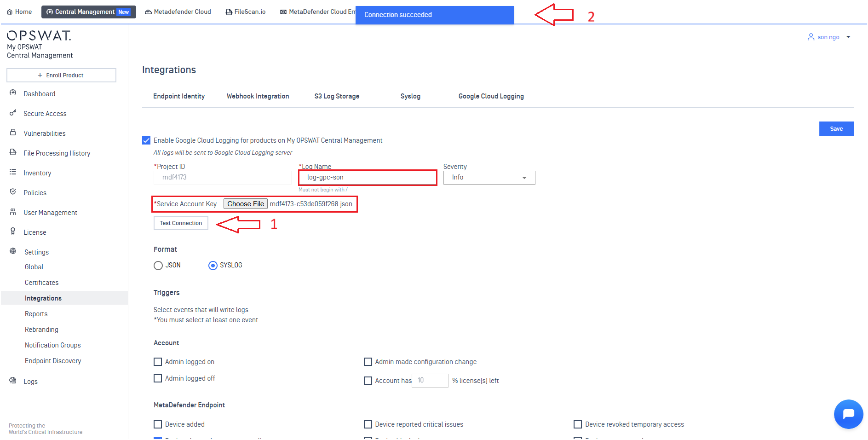Open Dashboard from the sidebar
The height and width of the screenshot is (440, 868).
pyautogui.click(x=40, y=94)
